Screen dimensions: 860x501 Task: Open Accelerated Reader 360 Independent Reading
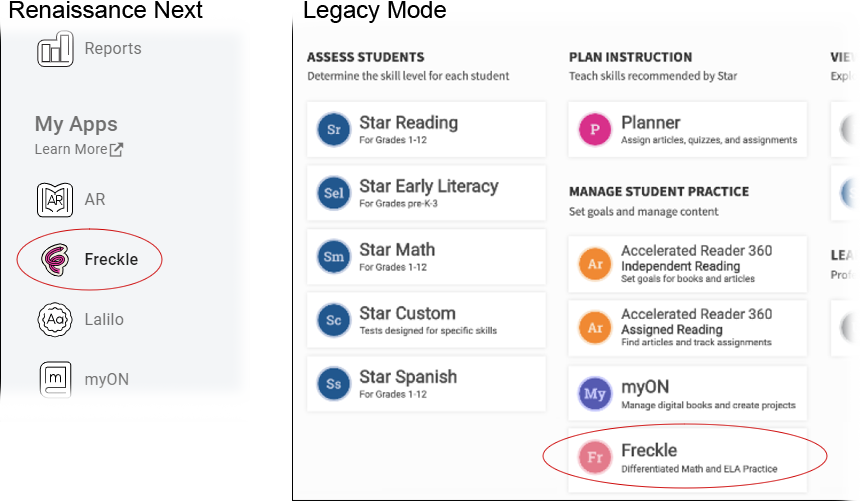pos(687,264)
